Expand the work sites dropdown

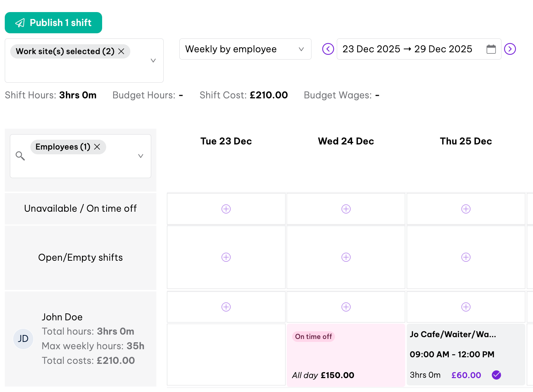(153, 61)
